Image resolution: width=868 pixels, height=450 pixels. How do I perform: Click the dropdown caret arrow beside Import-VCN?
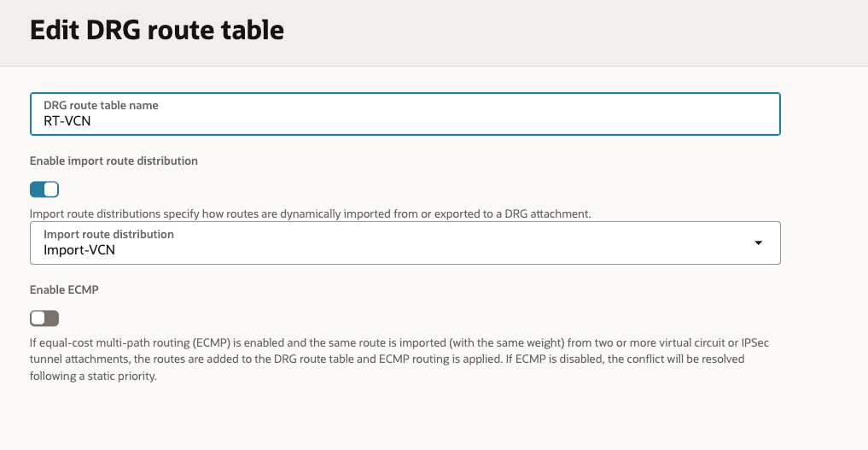(x=758, y=243)
